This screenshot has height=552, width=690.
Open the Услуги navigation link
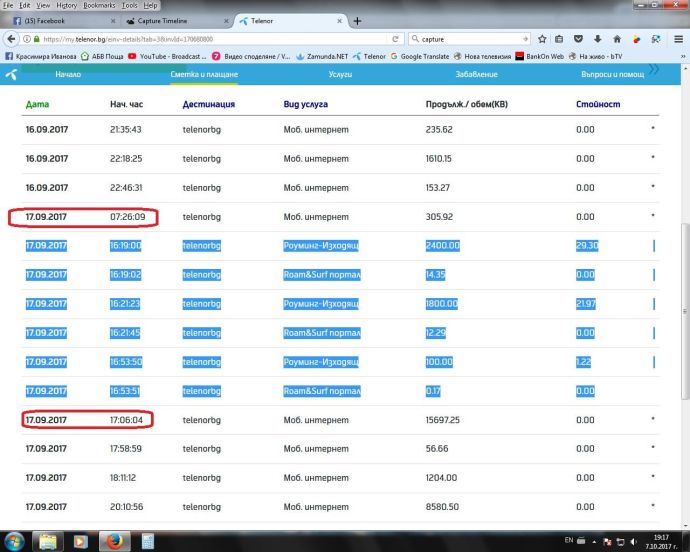coord(340,74)
